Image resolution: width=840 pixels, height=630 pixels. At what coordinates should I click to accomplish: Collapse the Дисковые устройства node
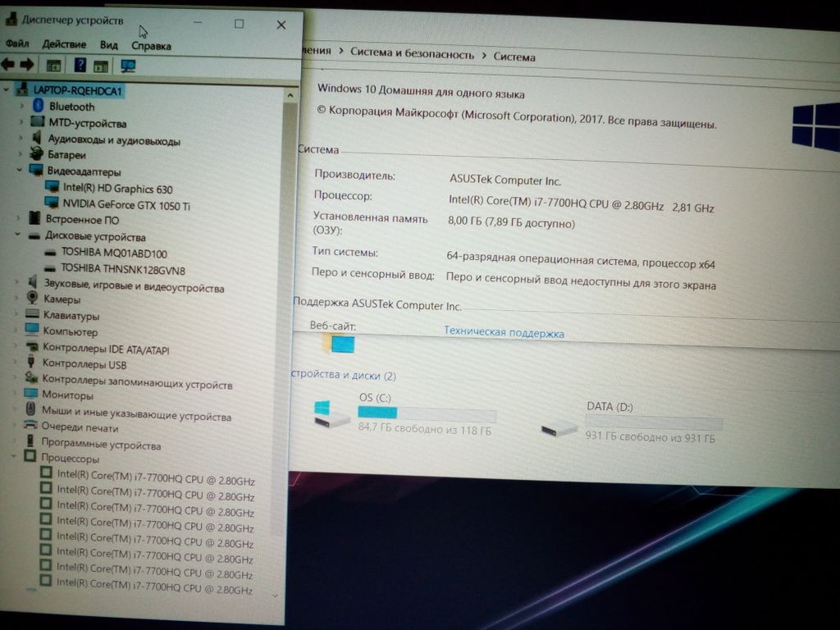[x=18, y=234]
